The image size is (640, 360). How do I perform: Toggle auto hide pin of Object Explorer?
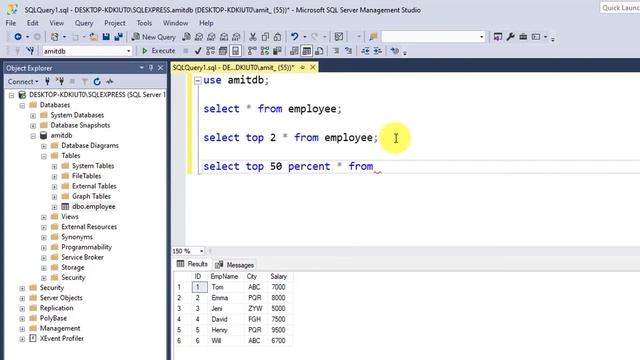[x=151, y=68]
